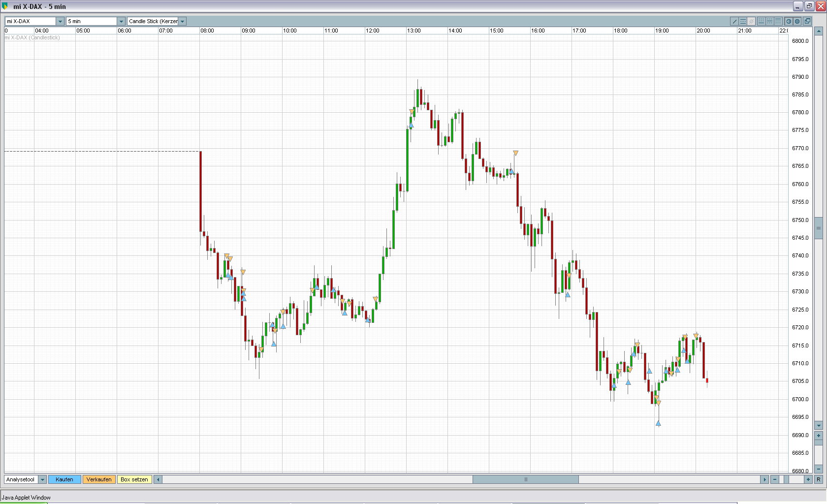
Task: Zoom in horizontally with plus button
Action: 808,479
